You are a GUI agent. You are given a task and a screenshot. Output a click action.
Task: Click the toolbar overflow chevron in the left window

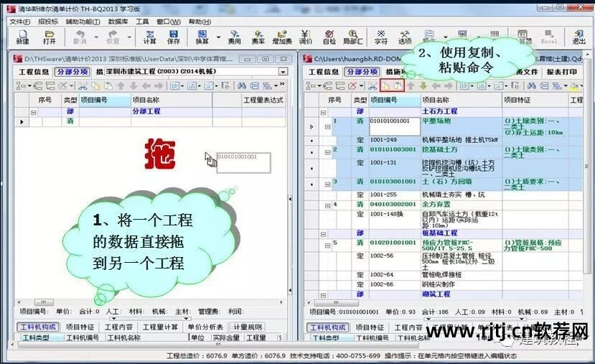point(282,84)
